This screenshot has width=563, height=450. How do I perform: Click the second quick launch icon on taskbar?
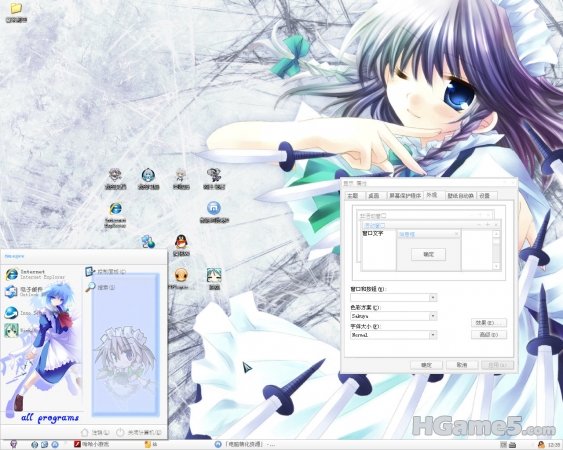[x=45, y=445]
